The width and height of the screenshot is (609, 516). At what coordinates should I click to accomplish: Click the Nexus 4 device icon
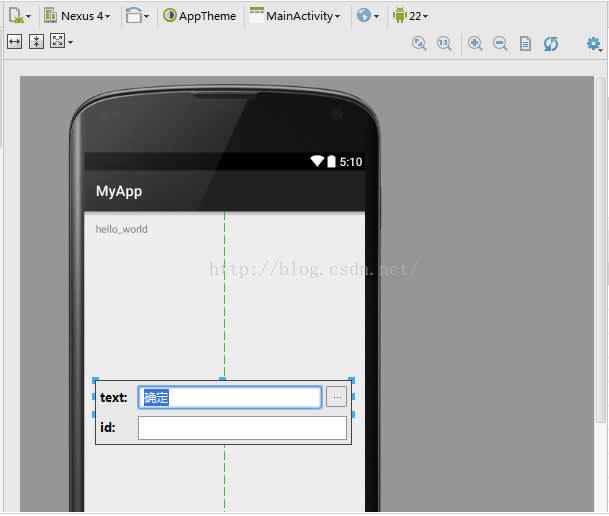[x=50, y=16]
